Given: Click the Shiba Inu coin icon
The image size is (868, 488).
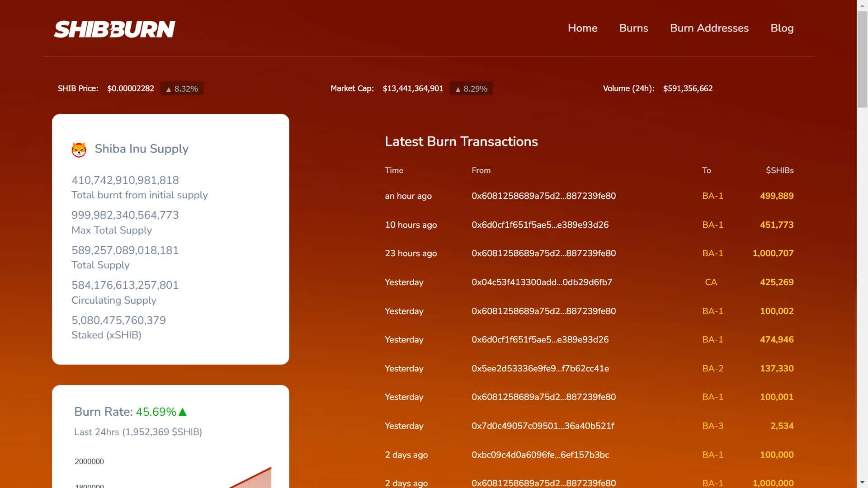Looking at the screenshot, I should tap(79, 150).
